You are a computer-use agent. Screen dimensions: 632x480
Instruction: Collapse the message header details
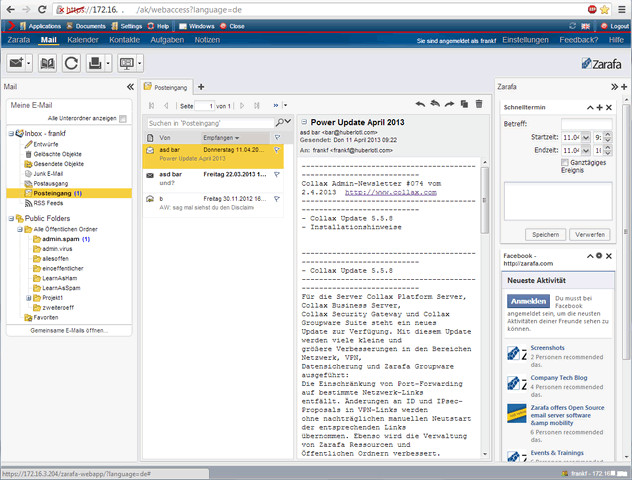[x=304, y=122]
